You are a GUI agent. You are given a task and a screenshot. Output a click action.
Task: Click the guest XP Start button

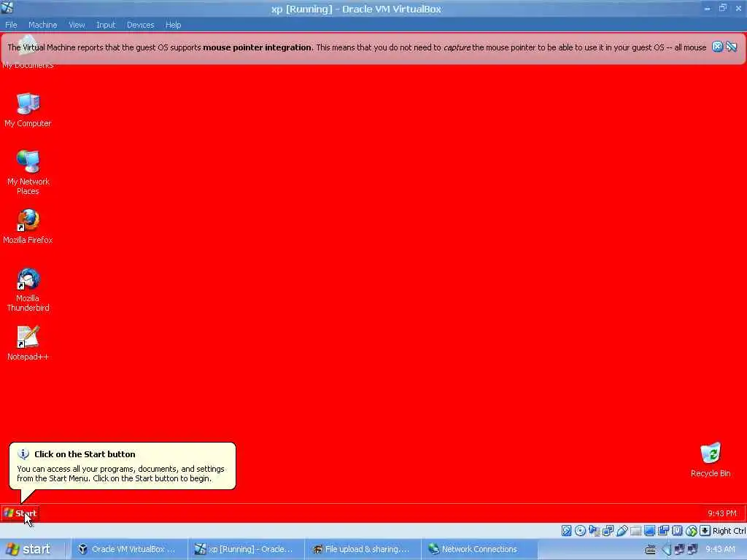click(20, 513)
